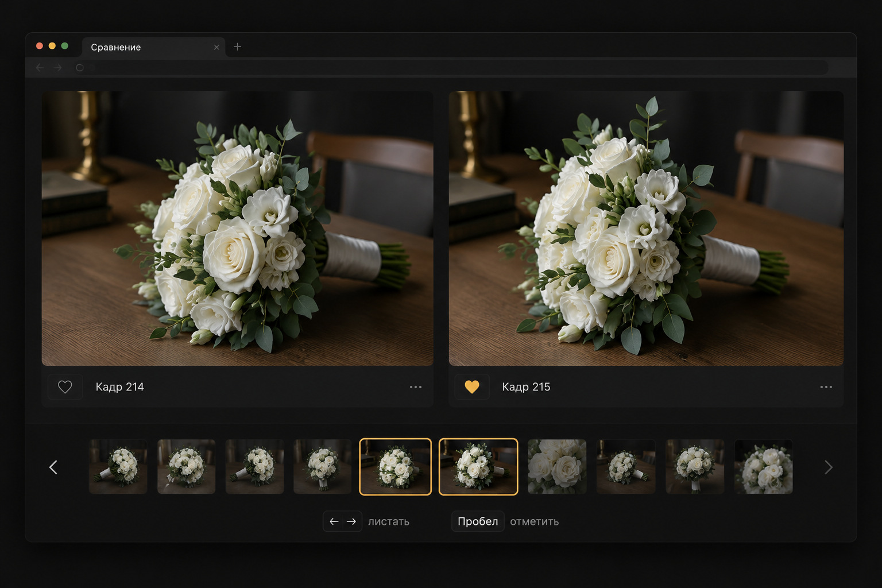Click the right arrow key hint
The image size is (882, 588).
tap(351, 521)
